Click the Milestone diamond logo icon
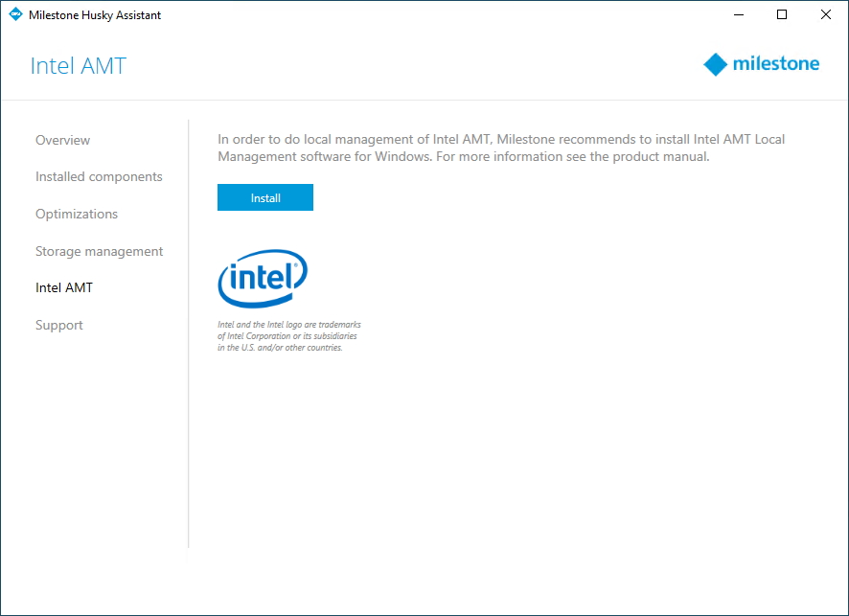The image size is (849, 616). 715,64
